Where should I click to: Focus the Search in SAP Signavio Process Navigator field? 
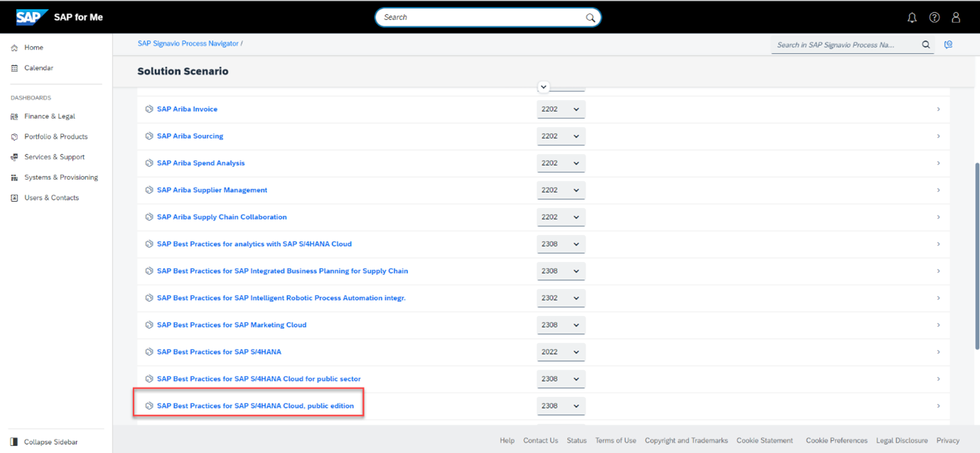(x=844, y=45)
